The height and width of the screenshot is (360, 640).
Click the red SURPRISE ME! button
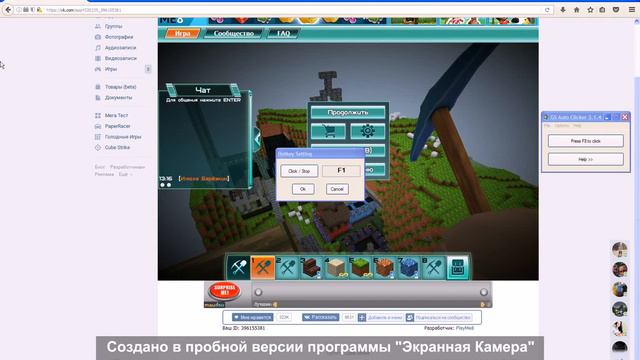(224, 291)
